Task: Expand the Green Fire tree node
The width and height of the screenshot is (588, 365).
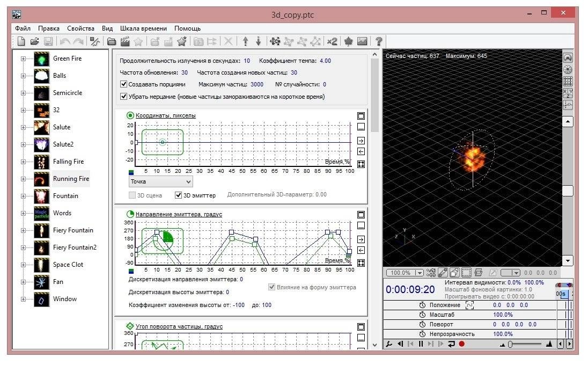Action: [x=23, y=59]
